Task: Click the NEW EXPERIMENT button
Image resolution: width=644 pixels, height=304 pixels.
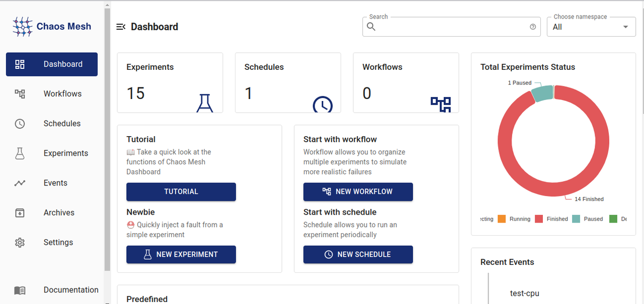Action: tap(181, 255)
